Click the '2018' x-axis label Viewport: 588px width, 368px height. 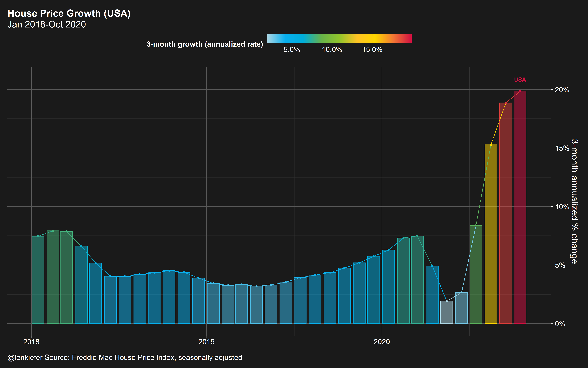pyautogui.click(x=31, y=342)
